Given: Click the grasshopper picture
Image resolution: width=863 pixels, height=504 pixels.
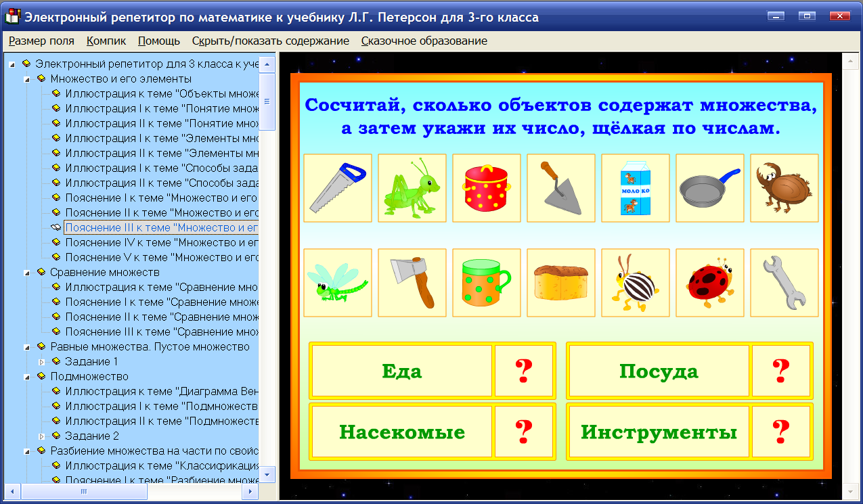Looking at the screenshot, I should click(x=412, y=188).
